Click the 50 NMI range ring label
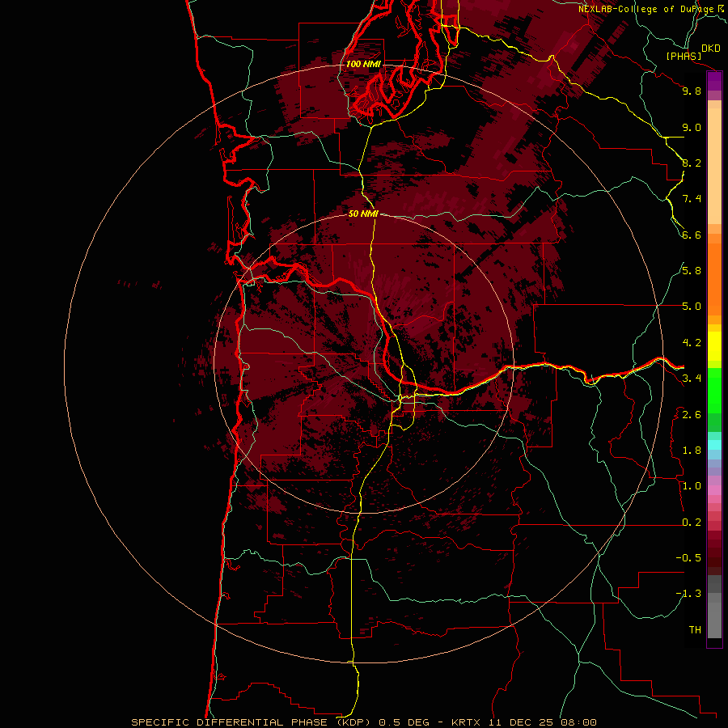 click(363, 214)
